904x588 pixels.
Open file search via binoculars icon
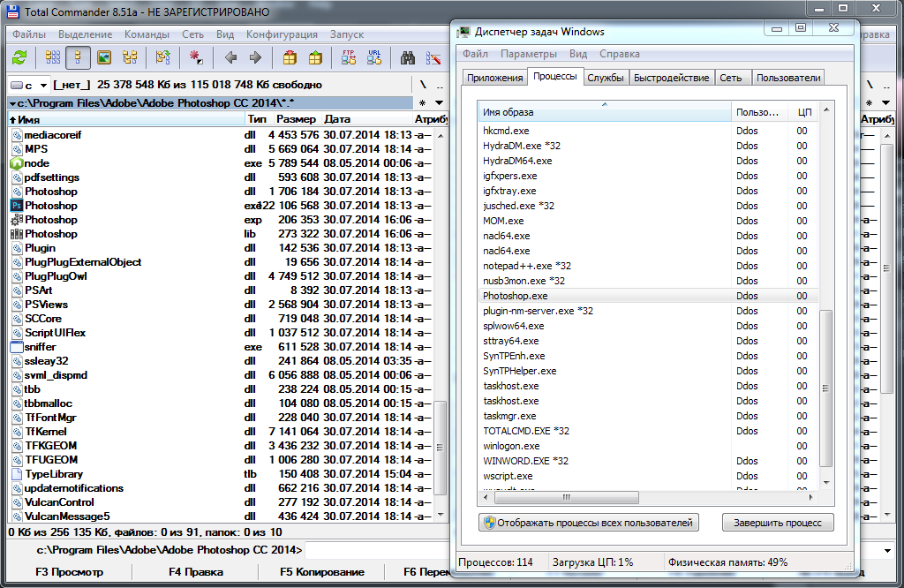point(408,57)
